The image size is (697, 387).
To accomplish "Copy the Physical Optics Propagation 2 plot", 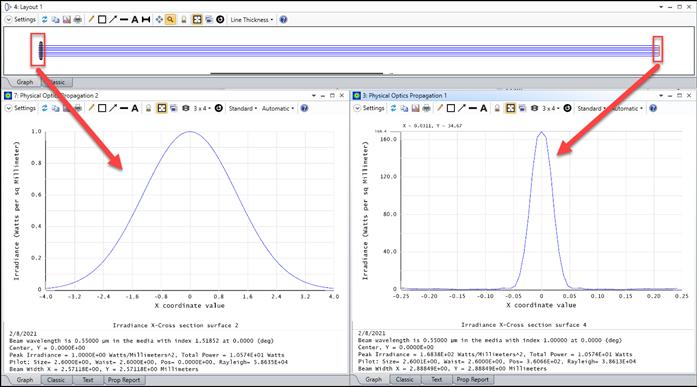I will 56,108.
